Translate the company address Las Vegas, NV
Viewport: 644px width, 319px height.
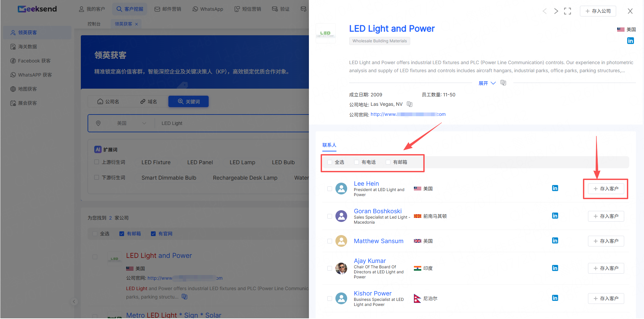tap(409, 104)
